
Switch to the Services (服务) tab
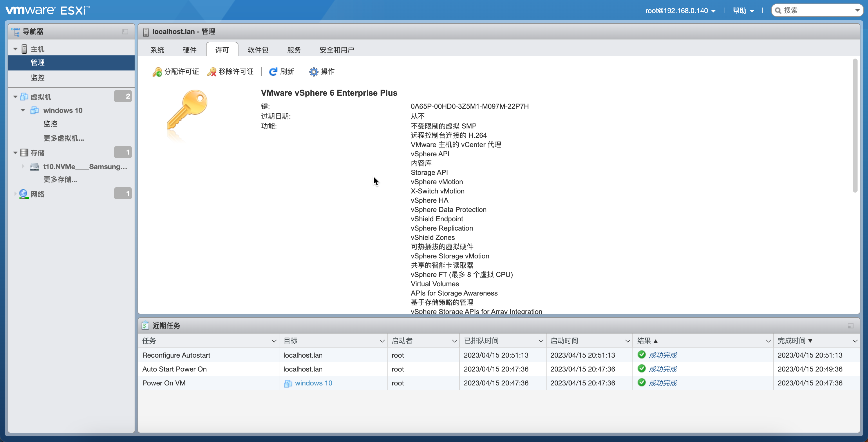click(x=294, y=50)
